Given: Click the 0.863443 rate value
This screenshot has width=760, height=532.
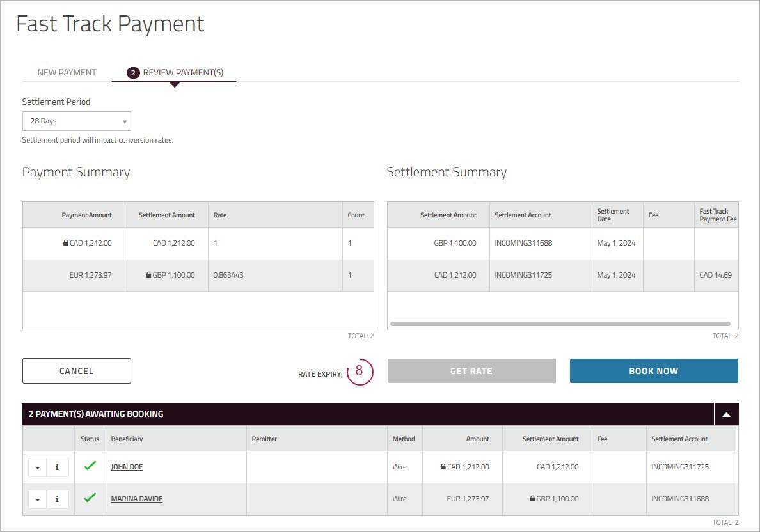Looking at the screenshot, I should [228, 275].
